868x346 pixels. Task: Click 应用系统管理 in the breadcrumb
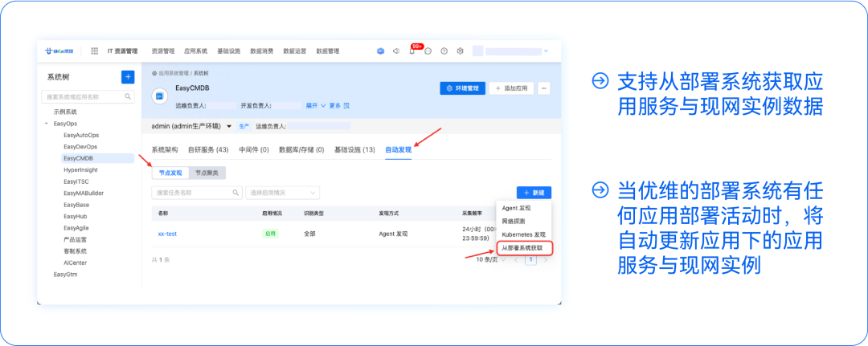[174, 73]
